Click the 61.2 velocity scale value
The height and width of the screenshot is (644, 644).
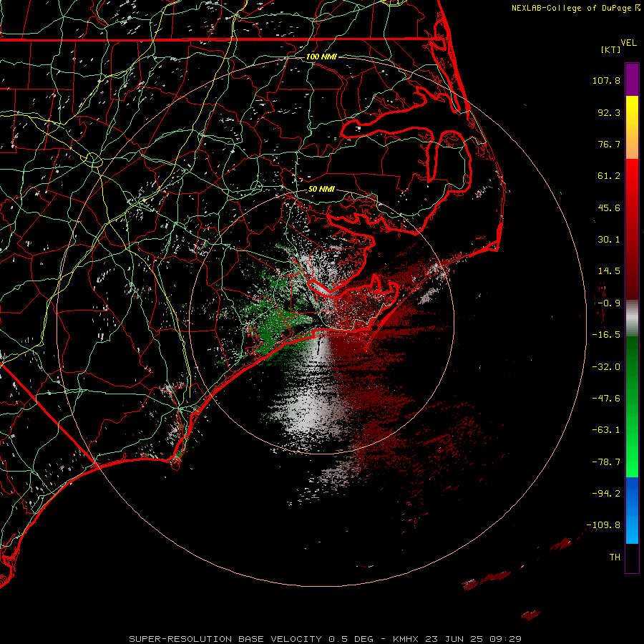609,176
